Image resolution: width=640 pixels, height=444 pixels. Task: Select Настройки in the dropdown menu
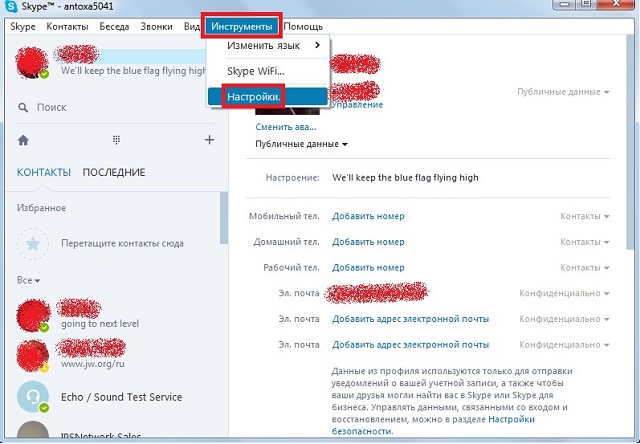tap(267, 97)
